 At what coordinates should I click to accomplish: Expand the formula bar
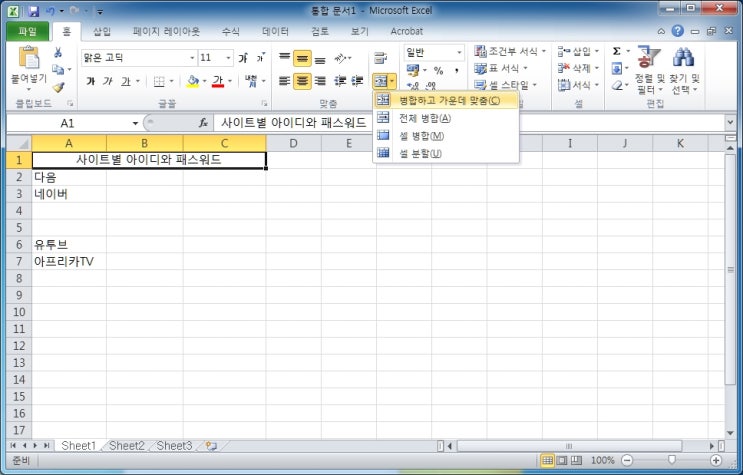tap(730, 123)
